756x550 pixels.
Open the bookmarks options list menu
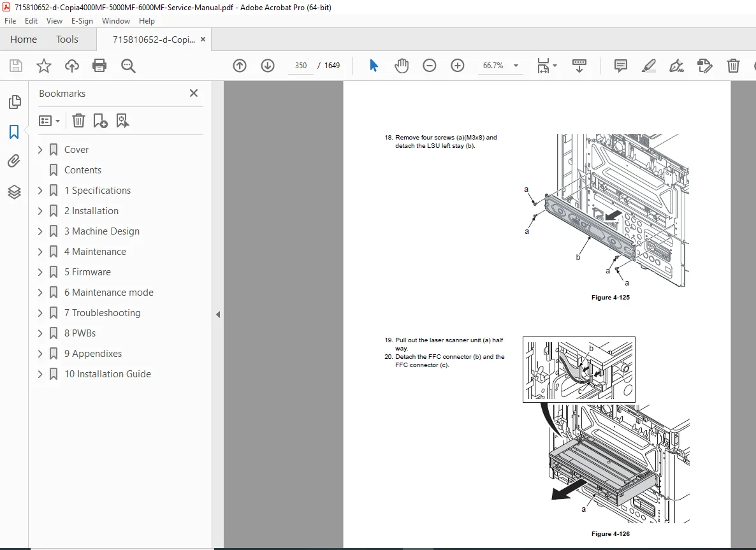point(49,120)
